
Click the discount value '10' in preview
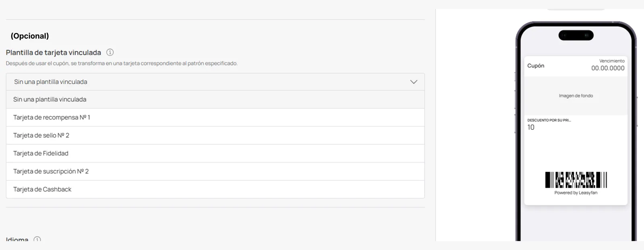pyautogui.click(x=531, y=127)
